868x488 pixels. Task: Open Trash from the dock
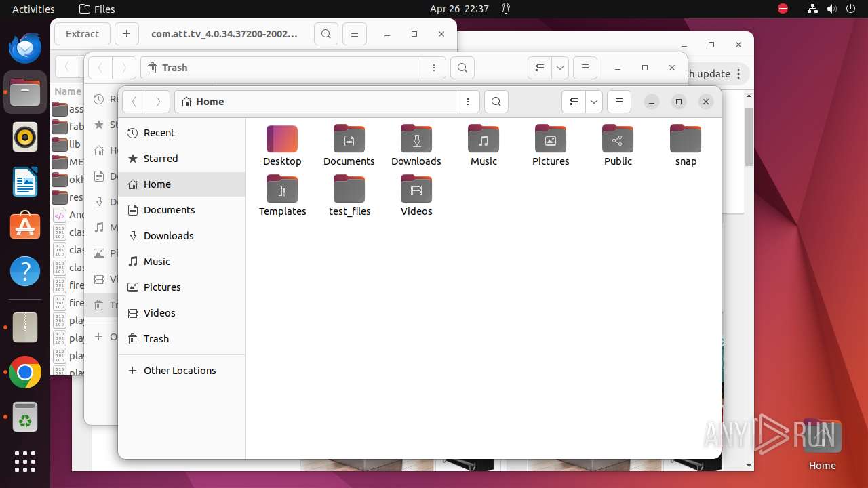25,417
